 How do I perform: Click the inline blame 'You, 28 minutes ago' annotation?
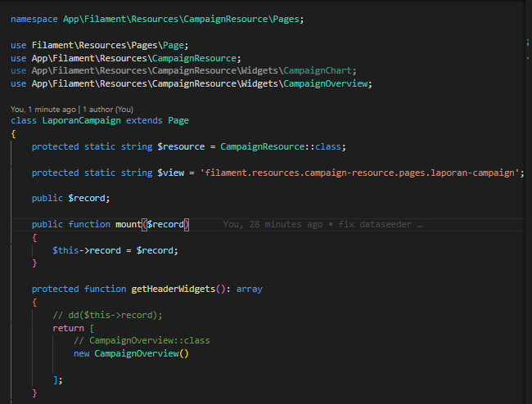pyautogui.click(x=322, y=224)
